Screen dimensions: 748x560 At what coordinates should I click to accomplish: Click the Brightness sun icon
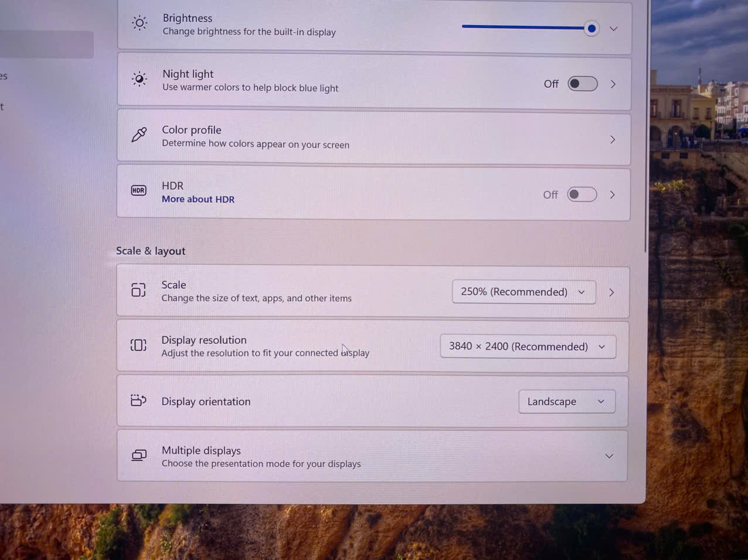[140, 23]
